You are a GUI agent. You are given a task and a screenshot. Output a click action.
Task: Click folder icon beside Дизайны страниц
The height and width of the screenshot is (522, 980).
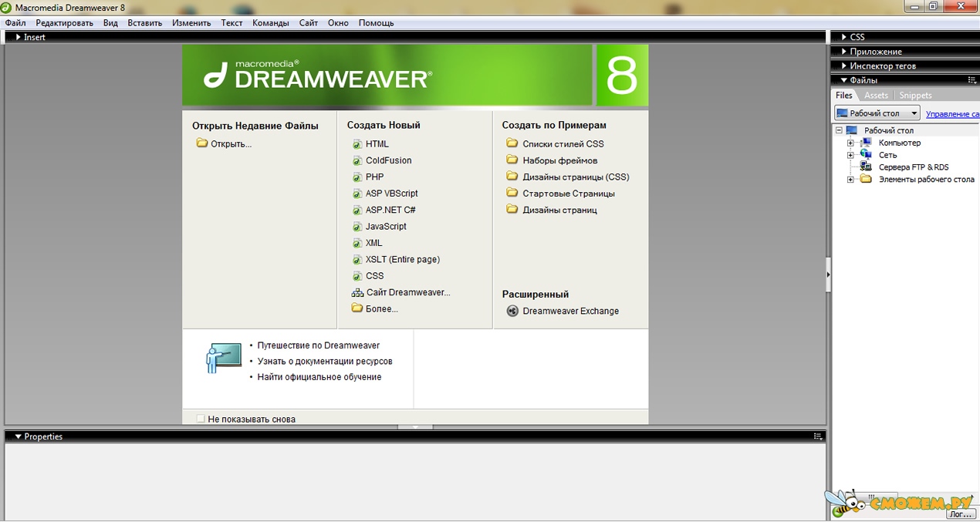coord(512,209)
